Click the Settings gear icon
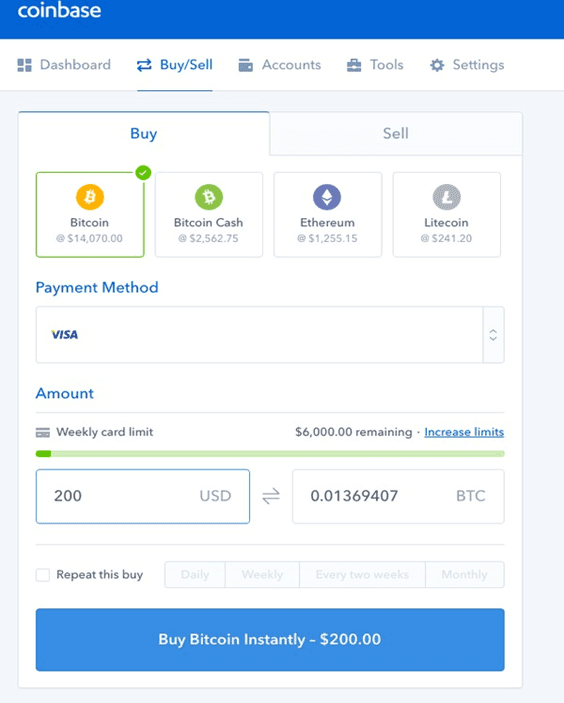The image size is (564, 703). coord(437,65)
